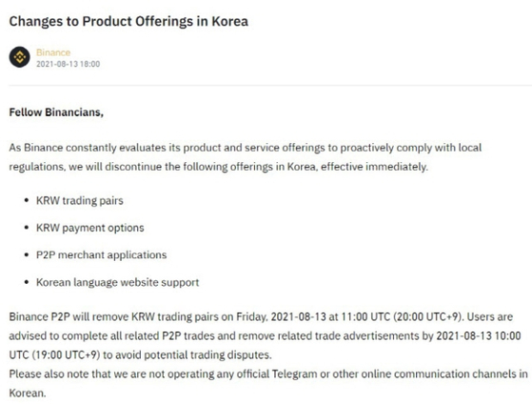Screen dimensions: 532x404
Task: Click the paragraph starting 'As Binance constantly evaluates'
Action: (x=245, y=157)
